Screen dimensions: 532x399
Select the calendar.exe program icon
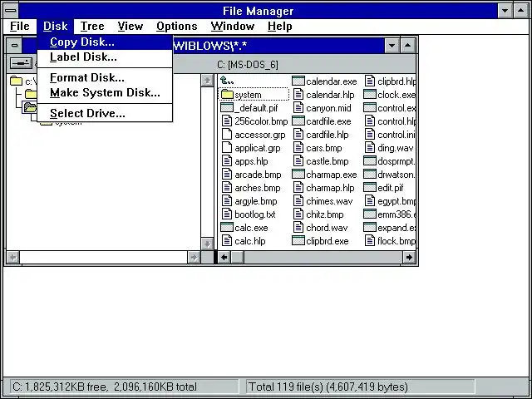coord(298,81)
